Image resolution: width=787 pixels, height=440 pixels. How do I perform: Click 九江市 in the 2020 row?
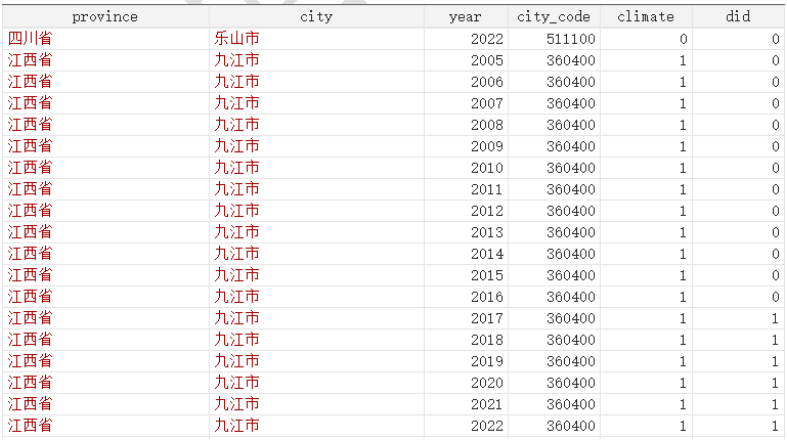click(x=237, y=383)
